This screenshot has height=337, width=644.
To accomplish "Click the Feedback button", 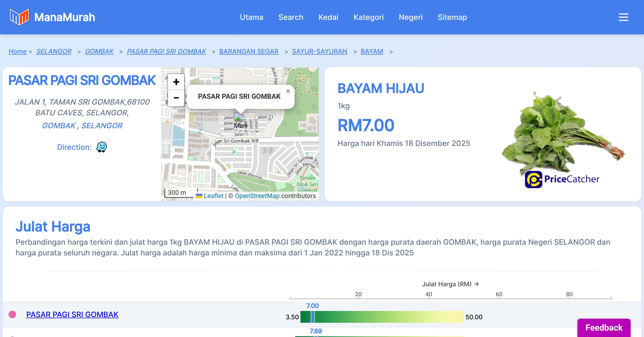I will 604,328.
